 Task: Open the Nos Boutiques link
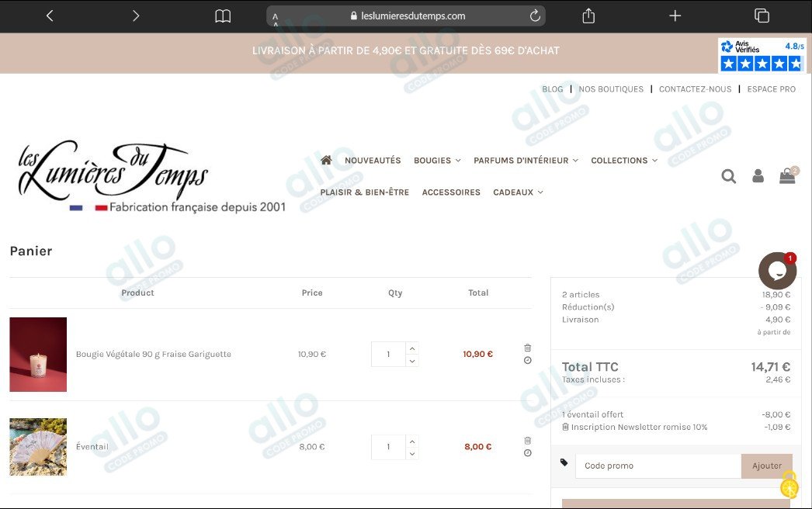[x=611, y=89]
